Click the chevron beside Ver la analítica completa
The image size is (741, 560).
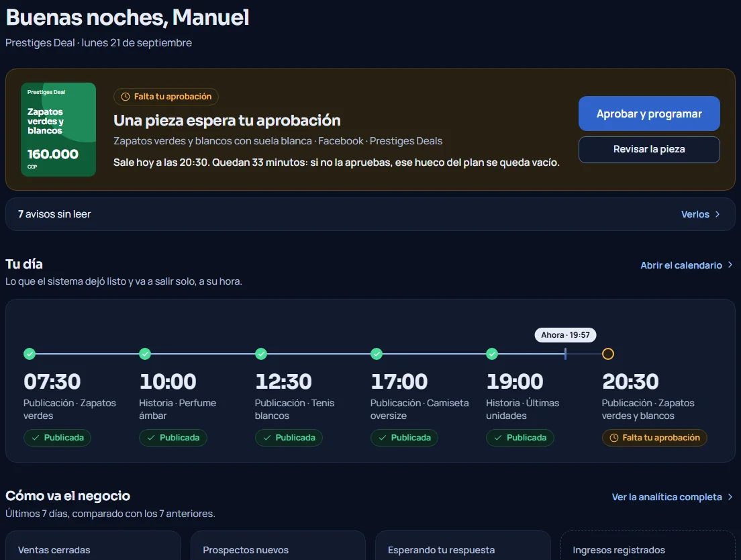click(730, 497)
